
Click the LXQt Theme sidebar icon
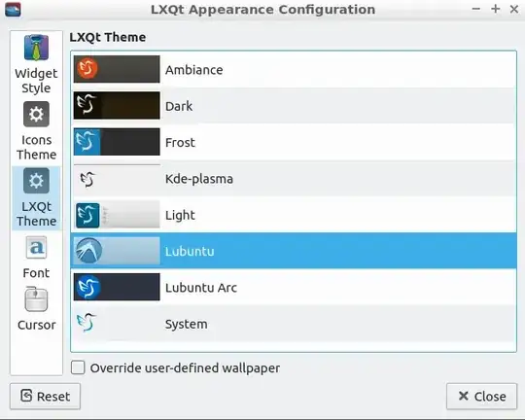(36, 181)
